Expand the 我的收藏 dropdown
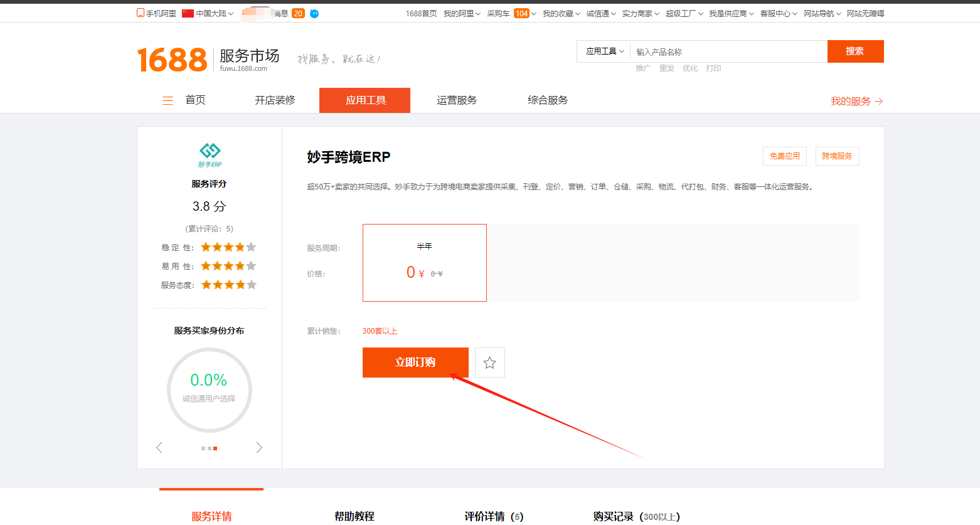This screenshot has height=525, width=980. click(x=562, y=13)
